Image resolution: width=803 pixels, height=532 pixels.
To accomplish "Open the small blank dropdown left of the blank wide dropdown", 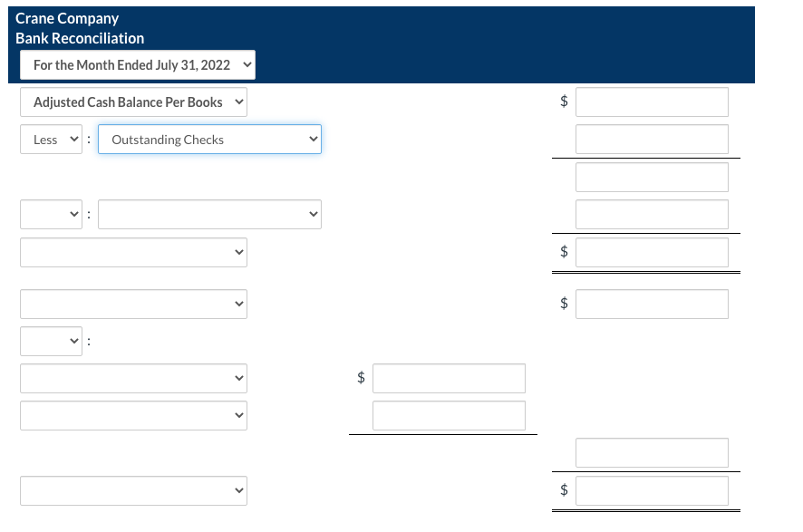I will (51, 214).
